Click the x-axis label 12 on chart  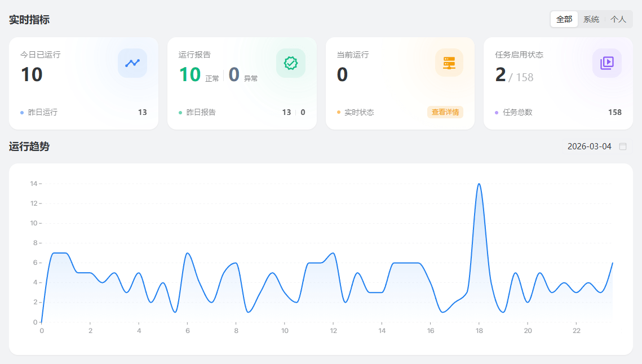tap(333, 331)
